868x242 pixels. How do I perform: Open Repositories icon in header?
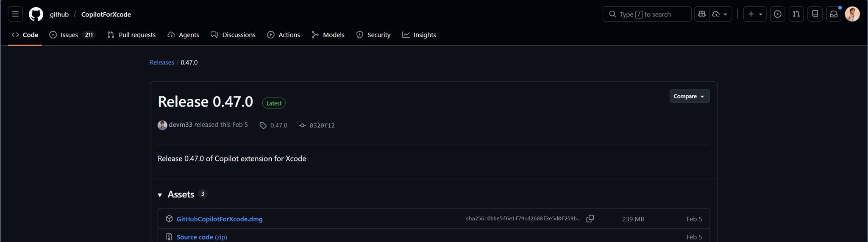click(815, 14)
